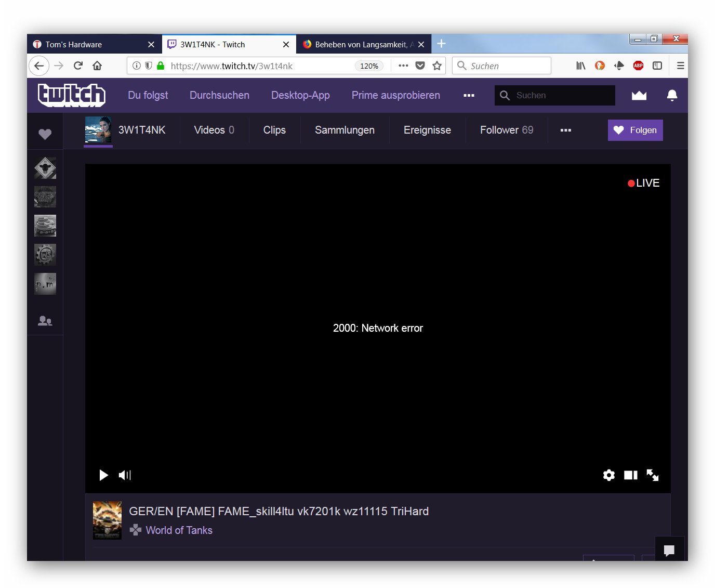Click the 3W1T4NK channel avatar

pyautogui.click(x=98, y=129)
